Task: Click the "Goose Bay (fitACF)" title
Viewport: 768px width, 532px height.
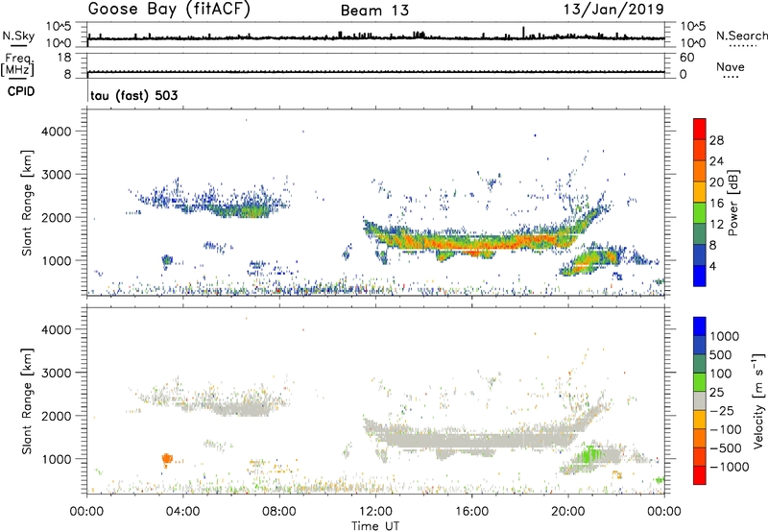Action: (169, 10)
